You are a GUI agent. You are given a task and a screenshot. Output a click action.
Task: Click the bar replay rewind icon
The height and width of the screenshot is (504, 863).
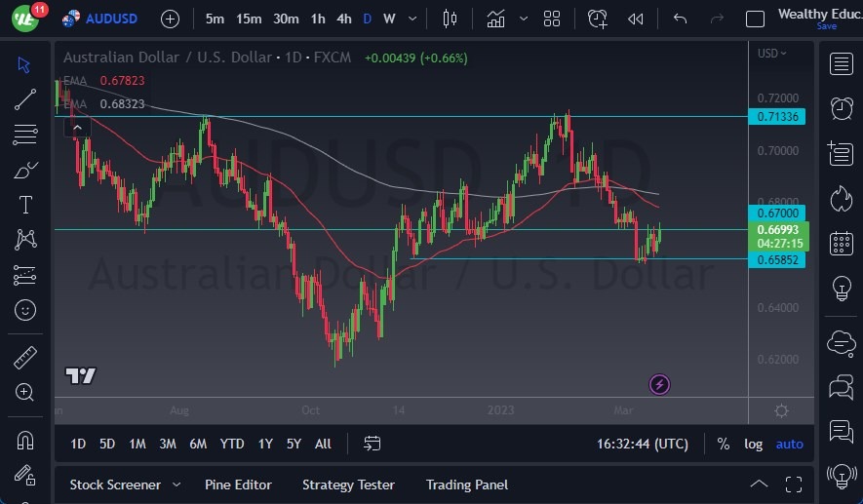pos(636,19)
